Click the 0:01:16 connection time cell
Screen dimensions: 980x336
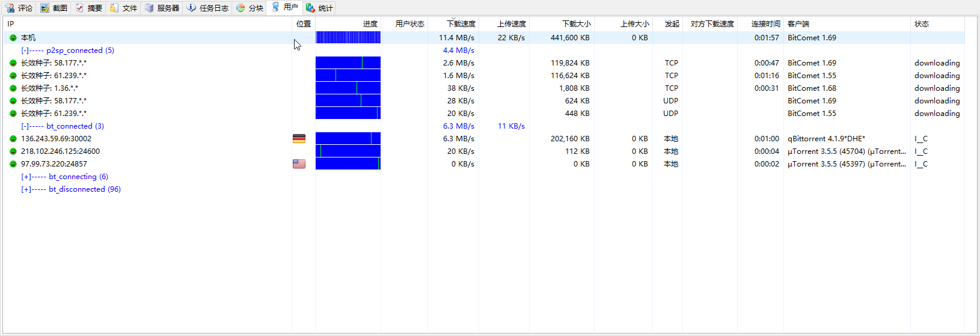tap(767, 76)
